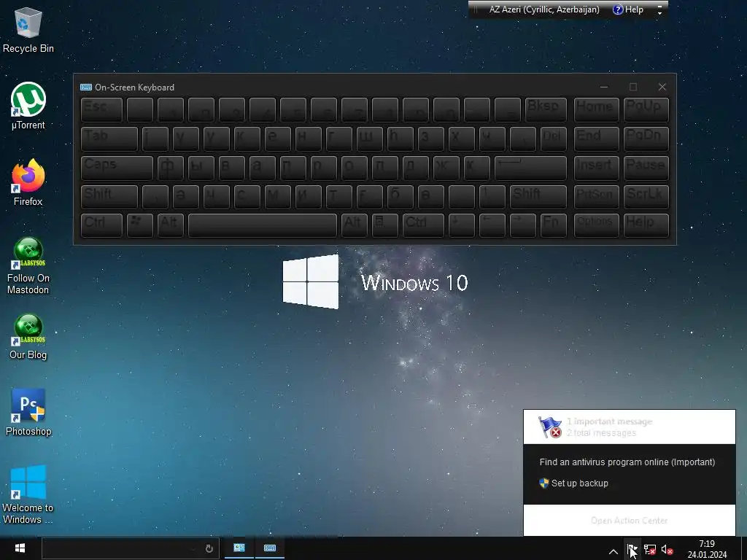Launch Photoshop from the desktop
This screenshot has width=747, height=560.
[x=28, y=413]
